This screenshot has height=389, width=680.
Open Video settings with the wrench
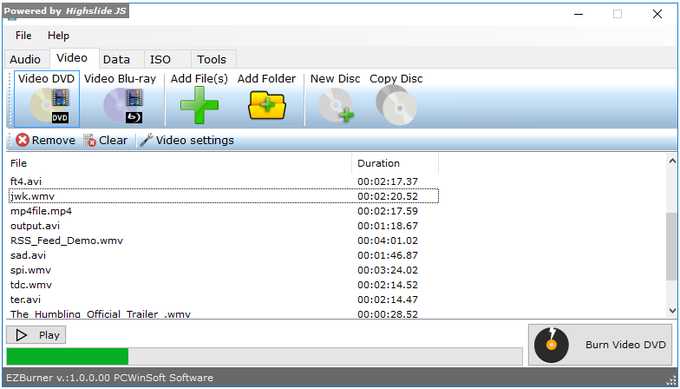[186, 140]
